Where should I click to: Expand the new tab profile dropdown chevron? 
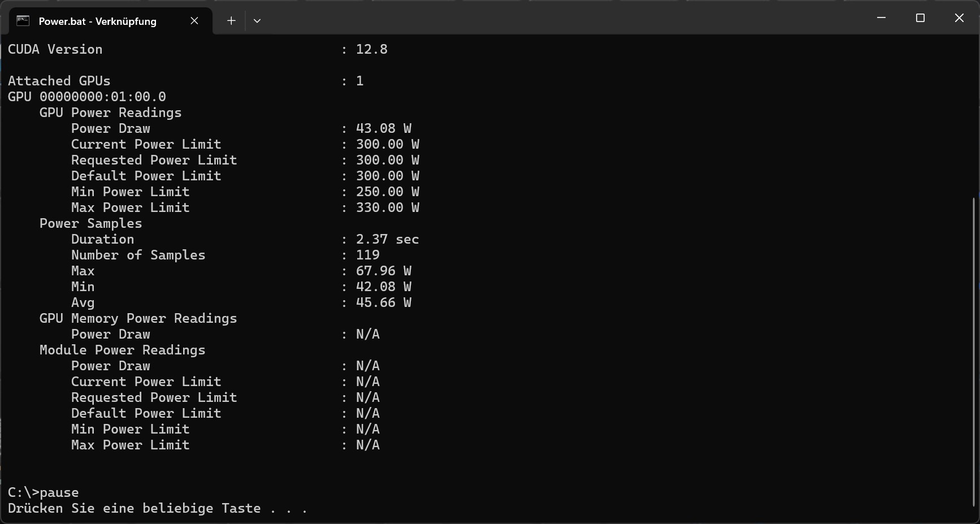pyautogui.click(x=257, y=21)
